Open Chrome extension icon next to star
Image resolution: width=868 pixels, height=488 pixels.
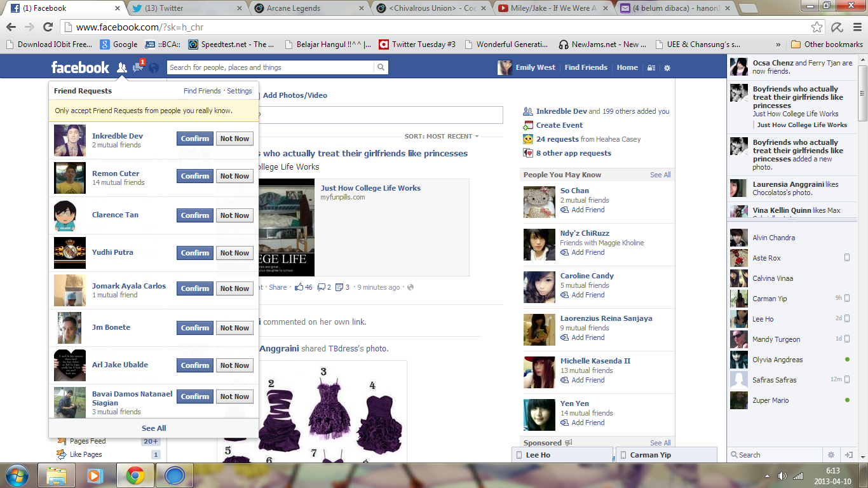837,27
